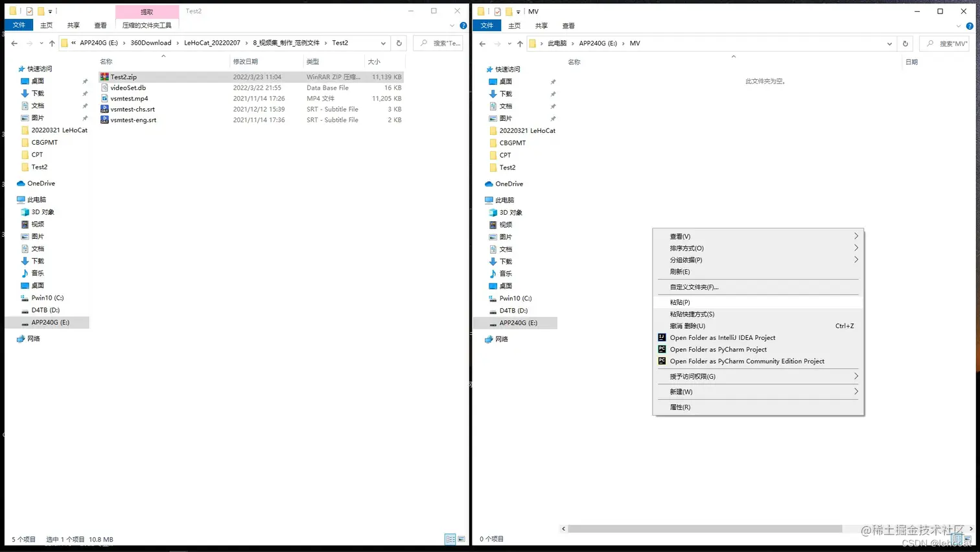Go up one folder in left window
Screen dimensions: 980x552
[52, 43]
